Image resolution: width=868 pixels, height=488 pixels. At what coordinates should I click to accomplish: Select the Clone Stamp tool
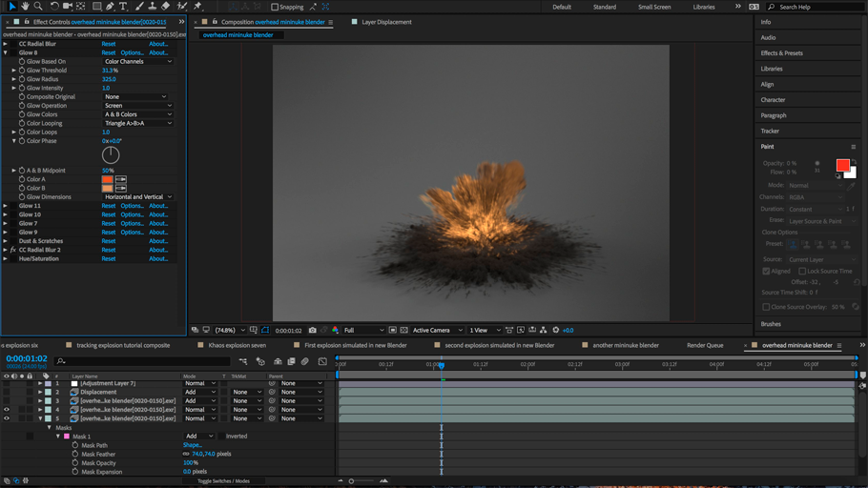click(x=152, y=7)
